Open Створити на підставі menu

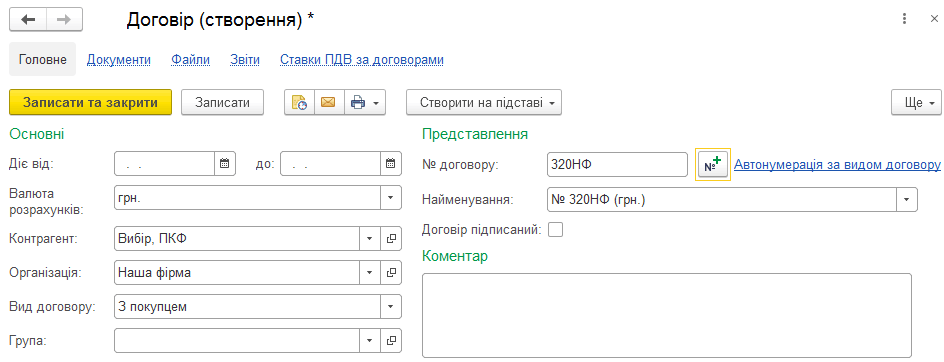click(484, 102)
